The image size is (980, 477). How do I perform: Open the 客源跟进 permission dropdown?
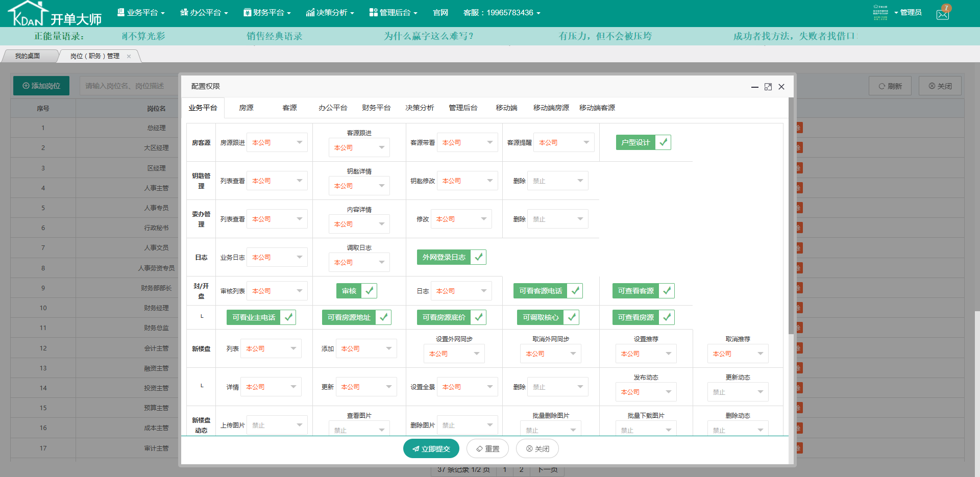[359, 148]
